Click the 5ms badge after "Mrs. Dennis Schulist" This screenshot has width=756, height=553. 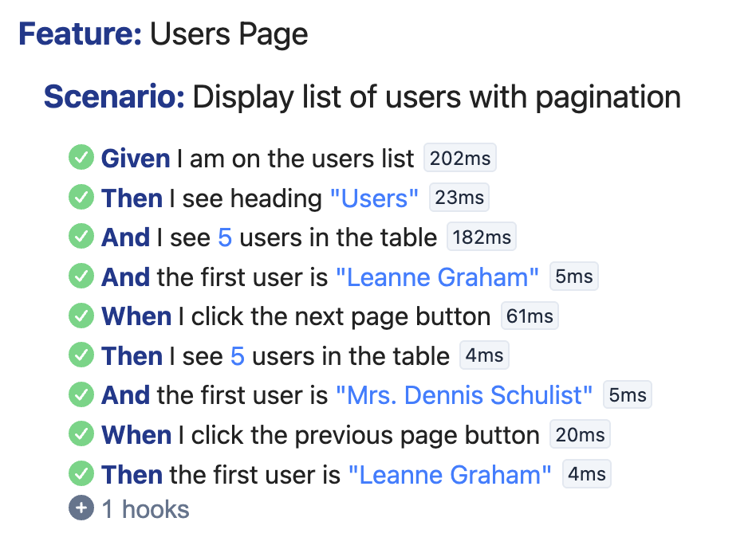click(x=628, y=394)
